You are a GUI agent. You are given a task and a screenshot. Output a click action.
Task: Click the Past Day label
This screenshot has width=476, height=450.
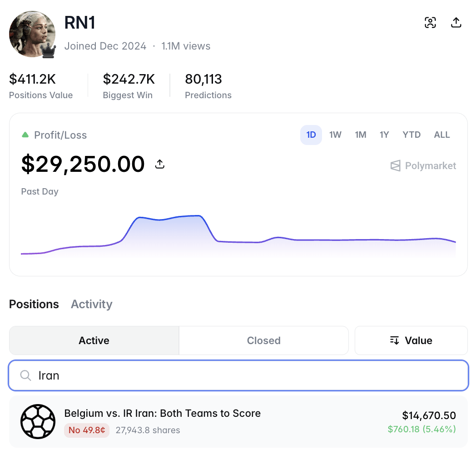(40, 191)
